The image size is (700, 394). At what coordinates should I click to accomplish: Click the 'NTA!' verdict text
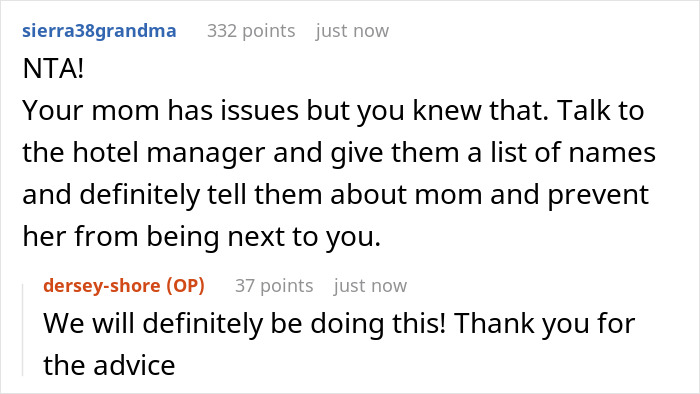(53, 69)
